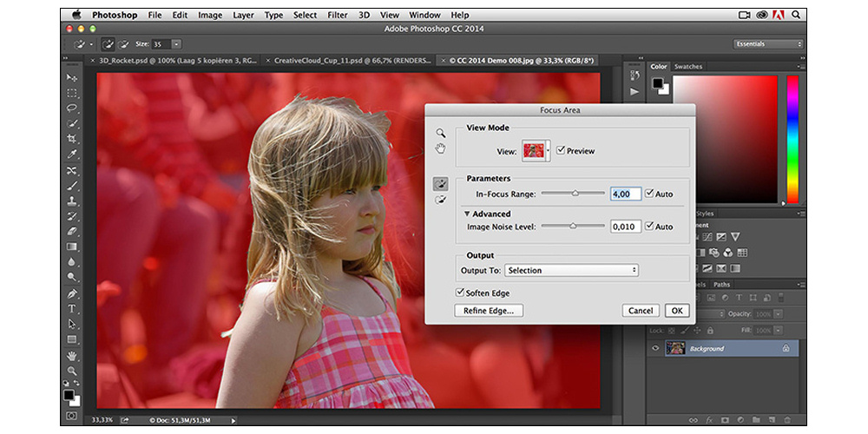Select the Lasso tool in the left toolbar
868x434 pixels.
click(x=72, y=108)
